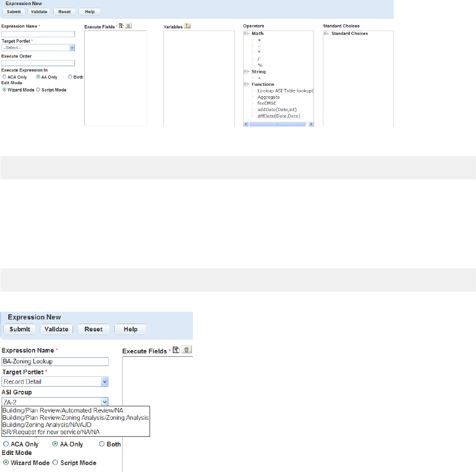The height and width of the screenshot is (472, 476).
Task: Click the Operators scrollbar right arrow
Action: 311,125
